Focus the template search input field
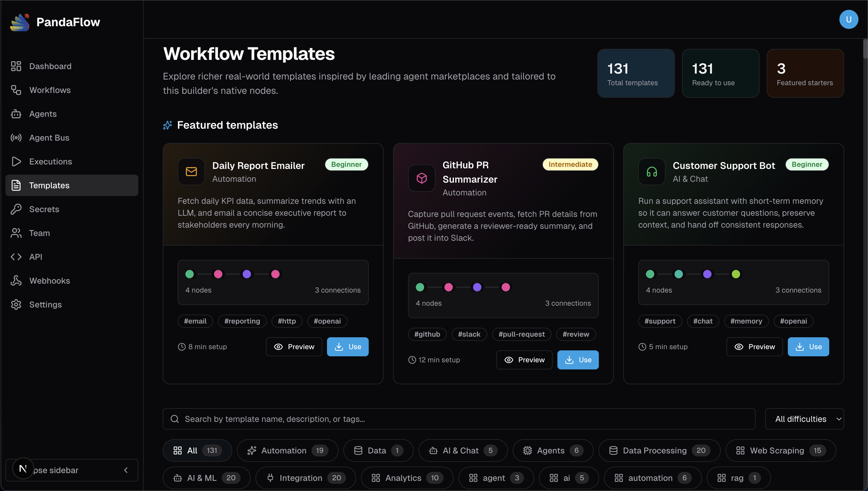Screen dimensions: 868x491 pyautogui.click(x=459, y=419)
